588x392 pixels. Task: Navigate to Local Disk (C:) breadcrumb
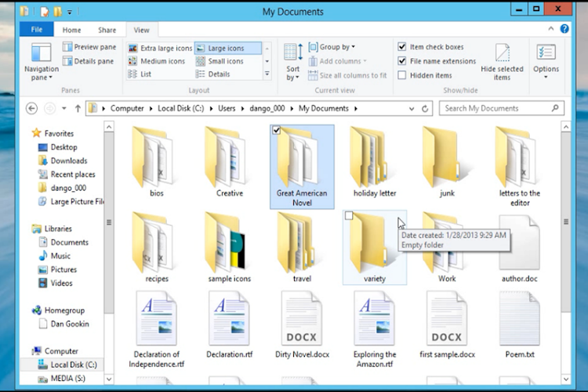[181, 108]
